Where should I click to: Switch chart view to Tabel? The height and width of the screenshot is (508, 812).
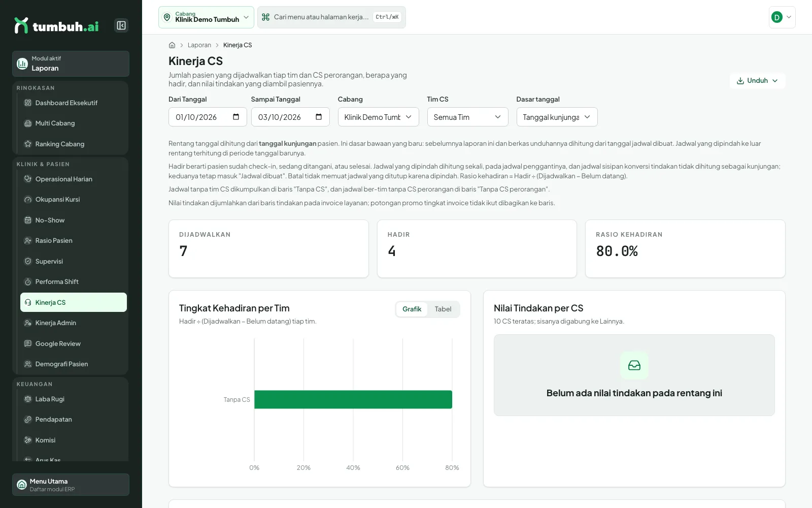coord(443,309)
